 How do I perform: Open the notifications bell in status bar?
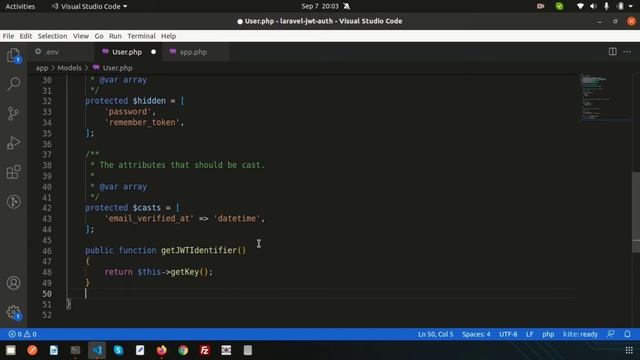627,334
